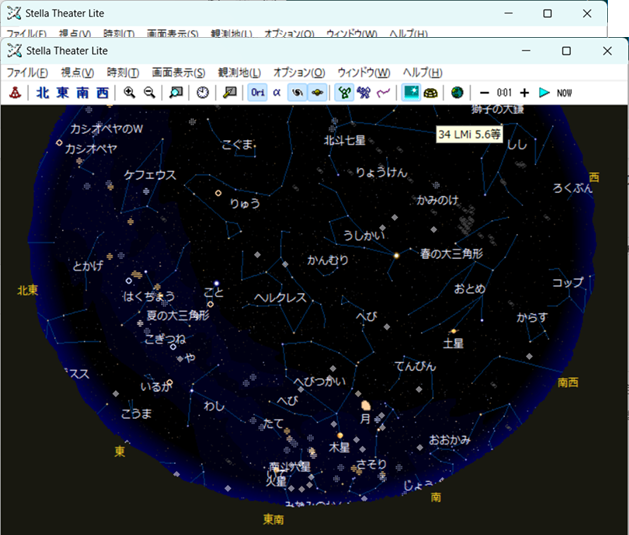Image resolution: width=629 pixels, height=535 pixels.
Task: Click the zenith view icon at toolbar start
Action: coord(15,93)
